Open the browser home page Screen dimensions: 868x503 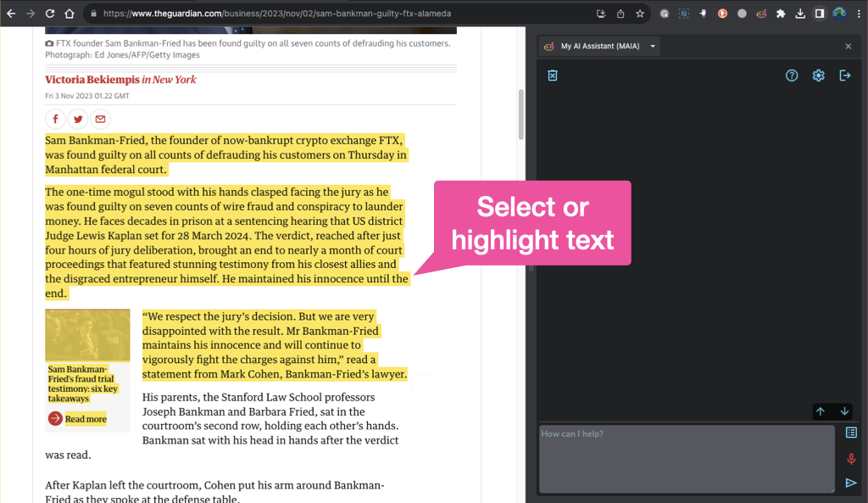click(70, 14)
